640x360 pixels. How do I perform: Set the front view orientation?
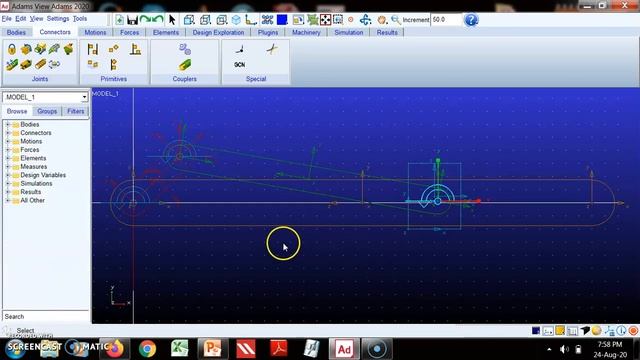[x=189, y=20]
